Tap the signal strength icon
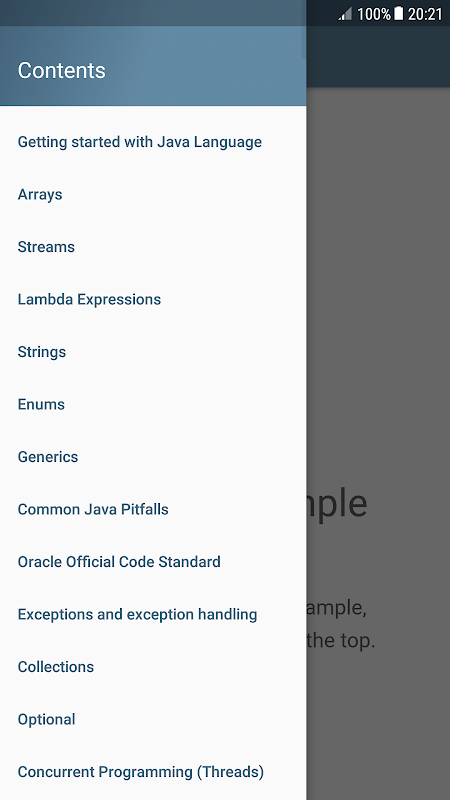Image resolution: width=450 pixels, height=800 pixels. point(345,14)
